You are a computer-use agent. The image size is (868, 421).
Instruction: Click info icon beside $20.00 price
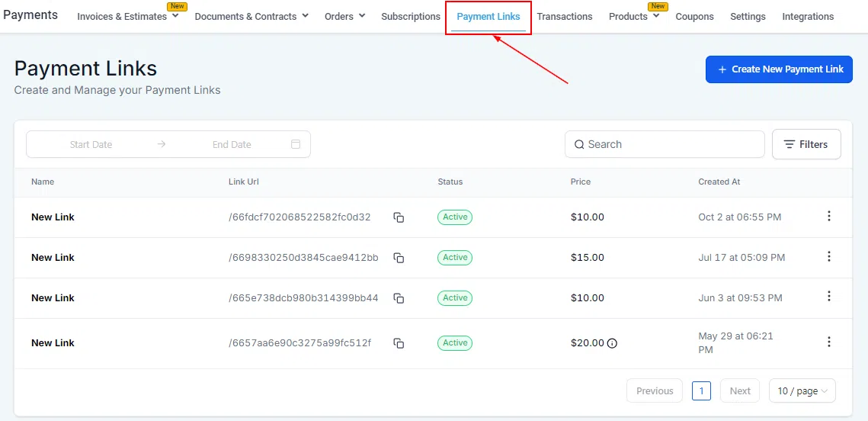pos(612,343)
